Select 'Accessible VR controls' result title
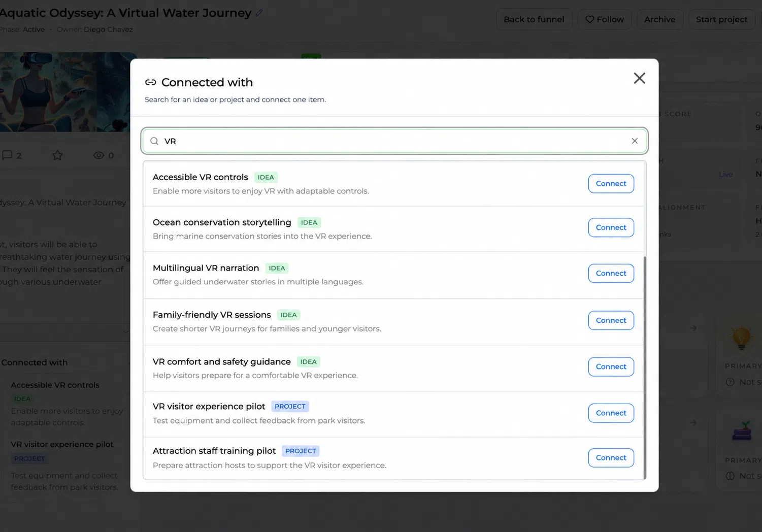Screen dimensions: 762x532 [x=200, y=177]
